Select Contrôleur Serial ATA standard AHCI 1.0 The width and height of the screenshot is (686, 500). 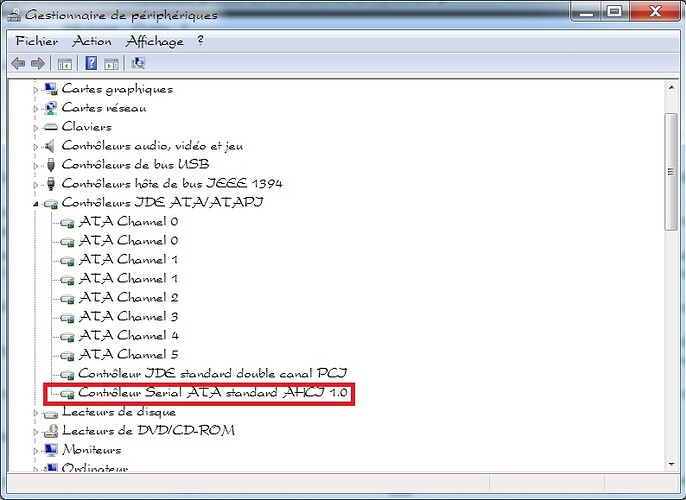(x=212, y=393)
